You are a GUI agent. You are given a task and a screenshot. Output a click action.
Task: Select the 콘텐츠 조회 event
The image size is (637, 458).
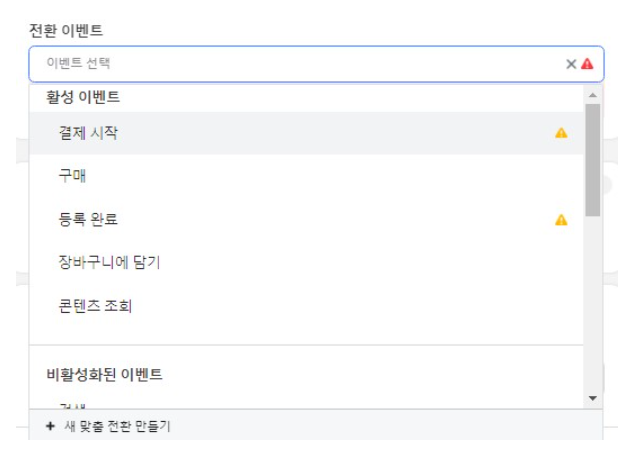(306, 306)
